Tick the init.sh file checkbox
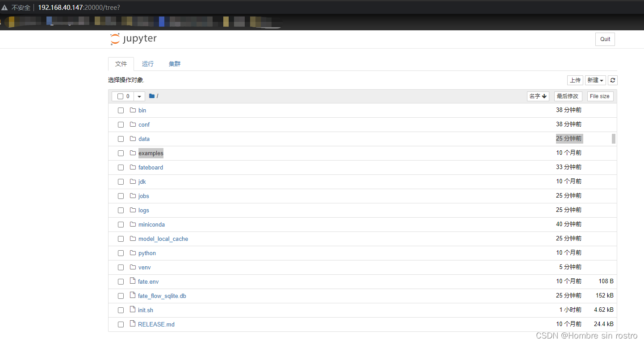This screenshot has width=644, height=343. [121, 310]
